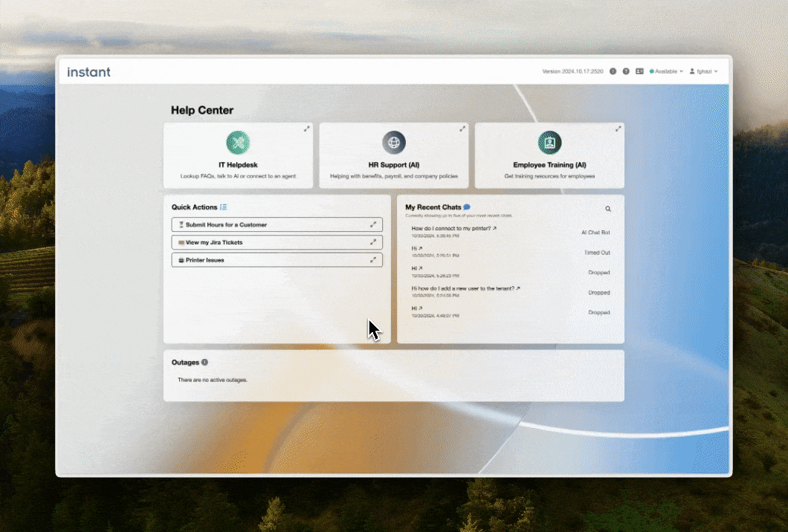788x532 pixels.
Task: Click Printer Issues quick action
Action: tap(277, 260)
